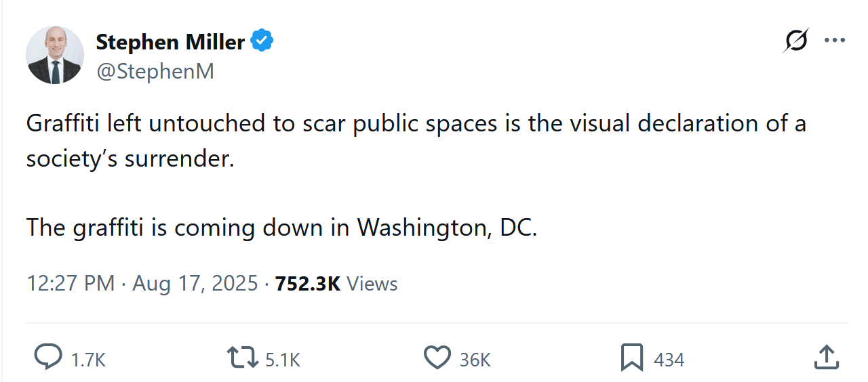Image resolution: width=868 pixels, height=382 pixels.
Task: Click the 36K likes count
Action: 475,360
